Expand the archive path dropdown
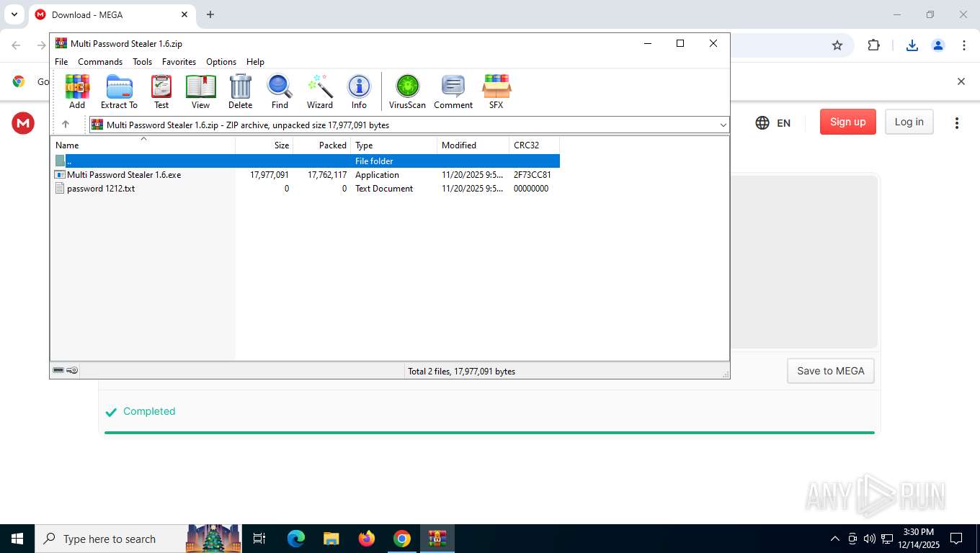 click(x=723, y=125)
